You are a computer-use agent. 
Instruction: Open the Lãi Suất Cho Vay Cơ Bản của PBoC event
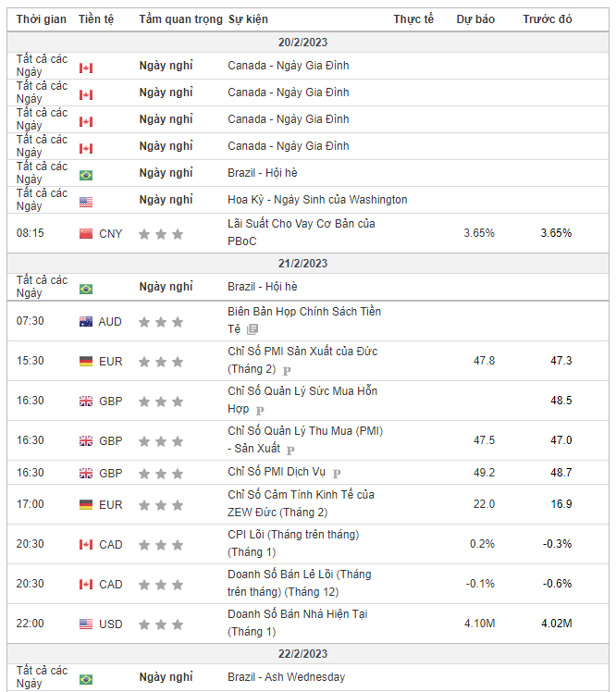point(302,232)
